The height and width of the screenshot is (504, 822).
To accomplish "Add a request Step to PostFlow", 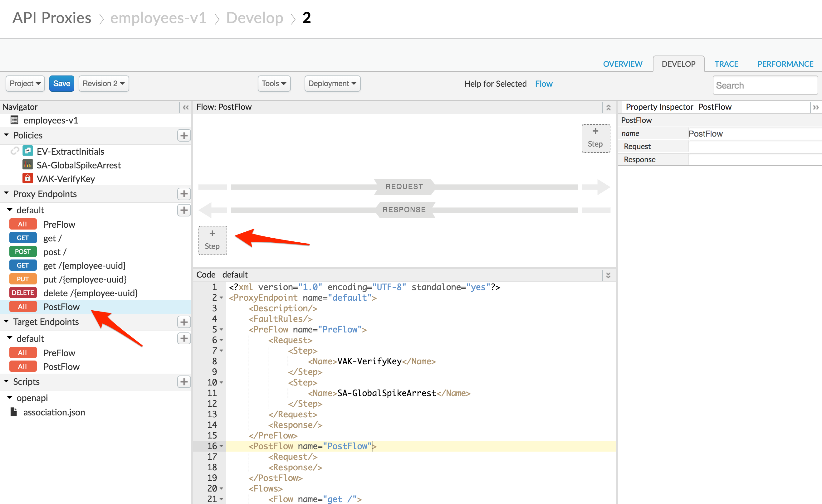I will coord(595,138).
